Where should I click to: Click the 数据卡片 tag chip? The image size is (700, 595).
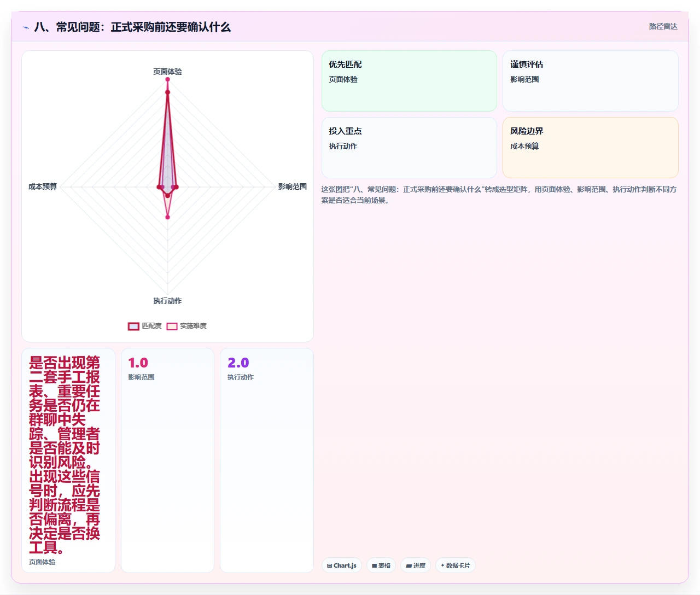pyautogui.click(x=456, y=565)
